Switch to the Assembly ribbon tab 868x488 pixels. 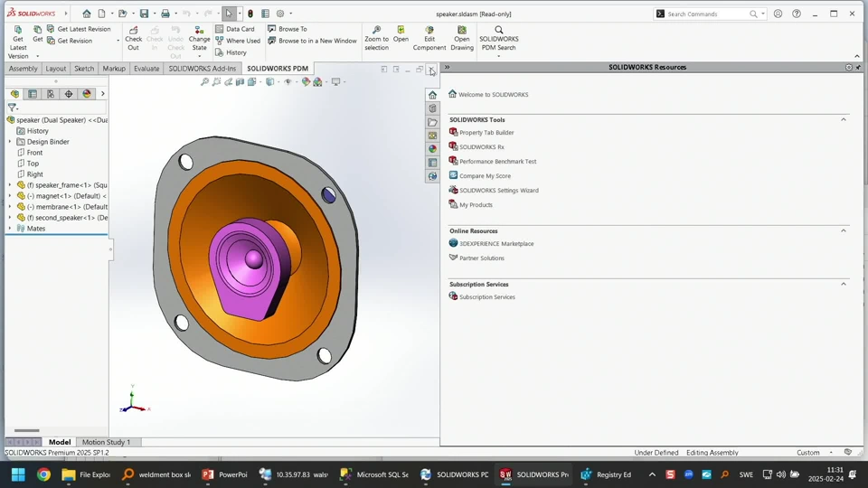[24, 69]
